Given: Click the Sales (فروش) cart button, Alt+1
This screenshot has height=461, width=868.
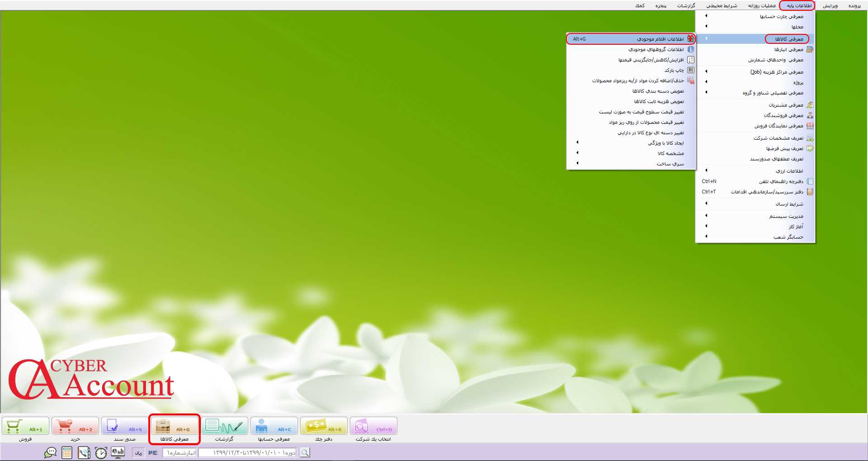Looking at the screenshot, I should coord(25,426).
